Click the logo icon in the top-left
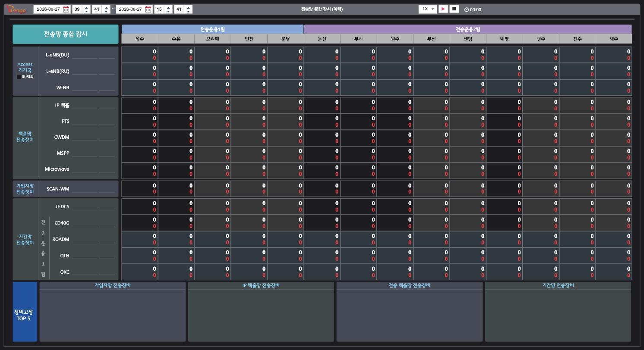 click(17, 9)
